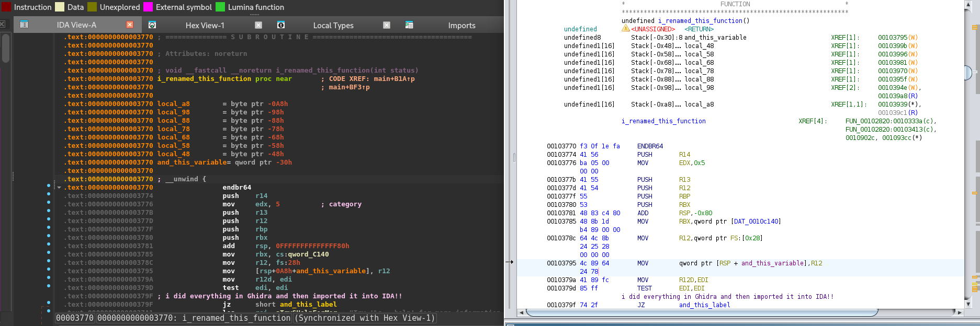This screenshot has width=980, height=326.
Task: Follow the and_this_label jump target in IDA
Action: point(308,305)
